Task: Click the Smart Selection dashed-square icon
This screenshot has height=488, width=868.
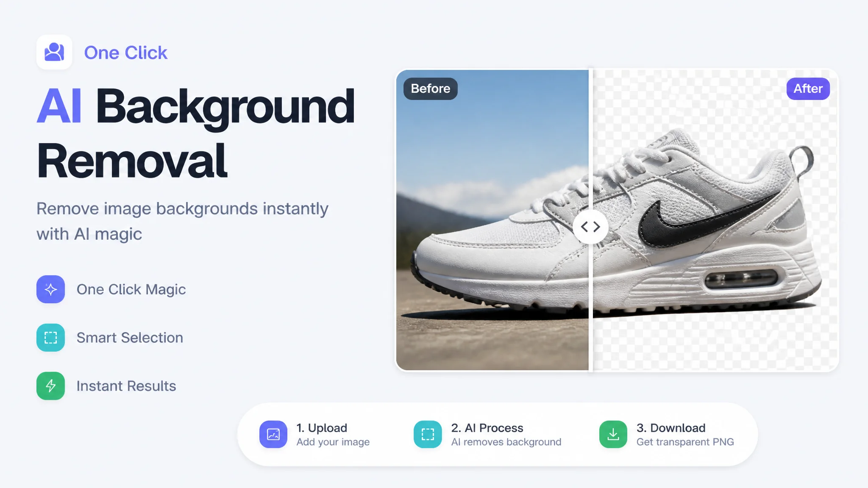Action: 50,338
